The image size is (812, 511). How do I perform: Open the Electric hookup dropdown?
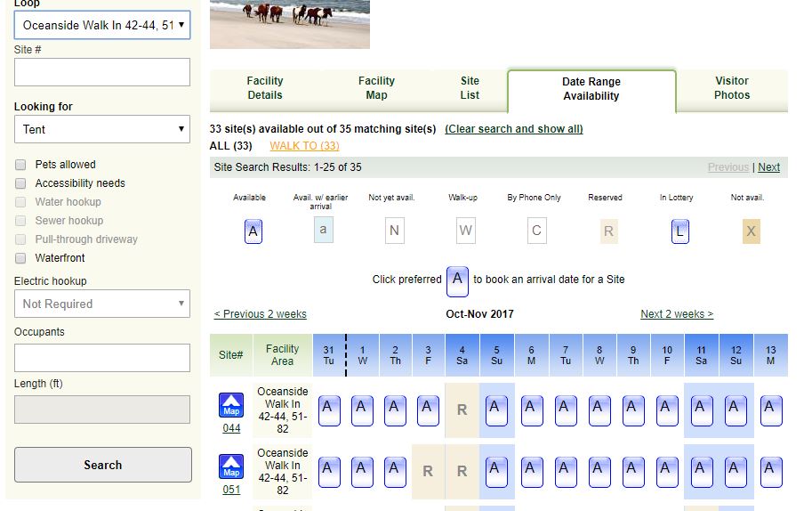click(102, 304)
